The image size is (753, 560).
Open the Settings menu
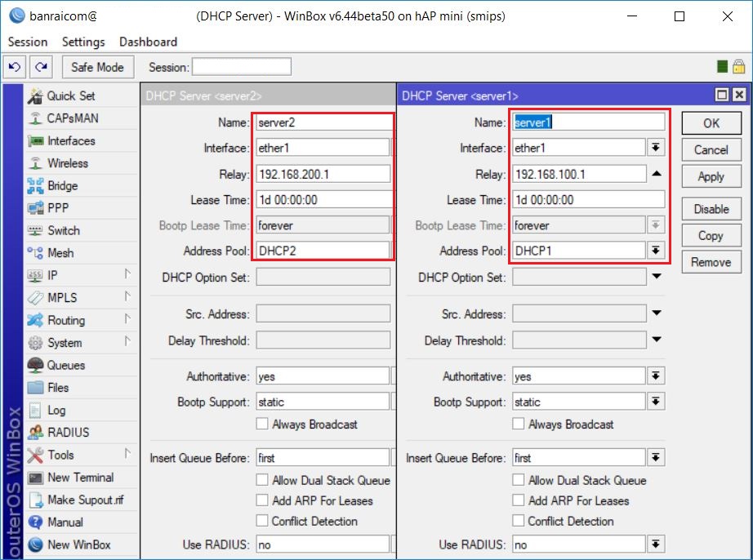[x=83, y=42]
